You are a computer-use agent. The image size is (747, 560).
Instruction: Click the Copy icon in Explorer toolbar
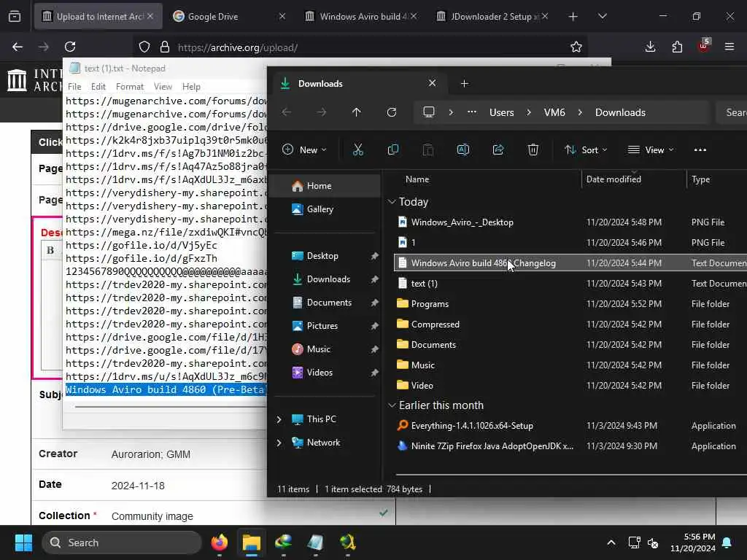(x=393, y=150)
